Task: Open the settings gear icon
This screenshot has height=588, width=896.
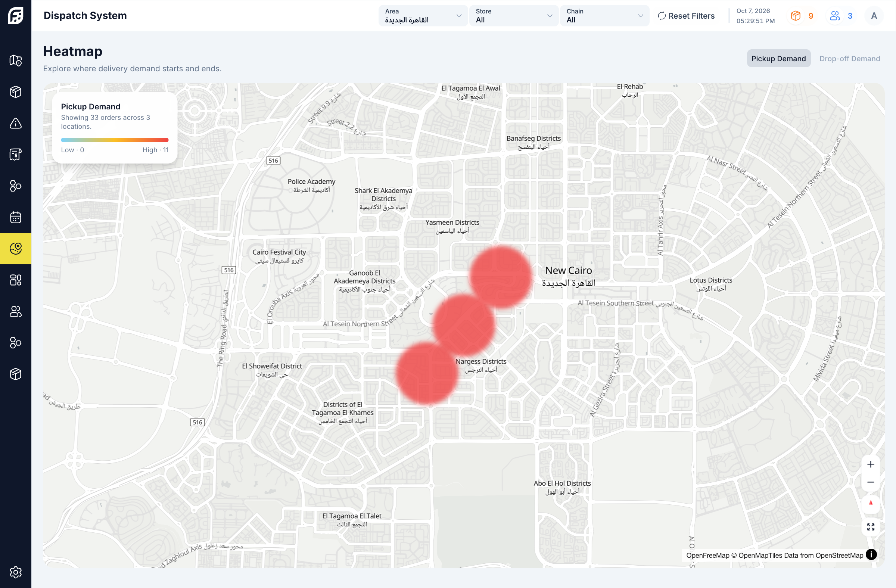Action: tap(15, 572)
